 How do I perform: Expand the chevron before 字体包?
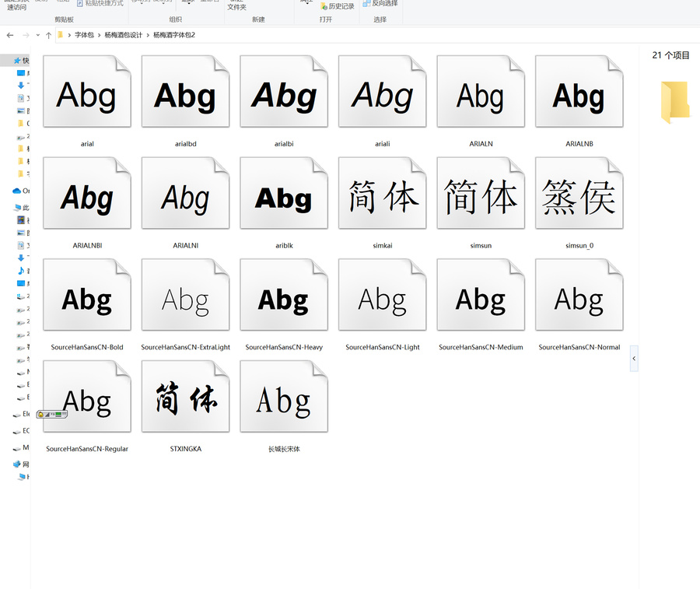tap(69, 35)
